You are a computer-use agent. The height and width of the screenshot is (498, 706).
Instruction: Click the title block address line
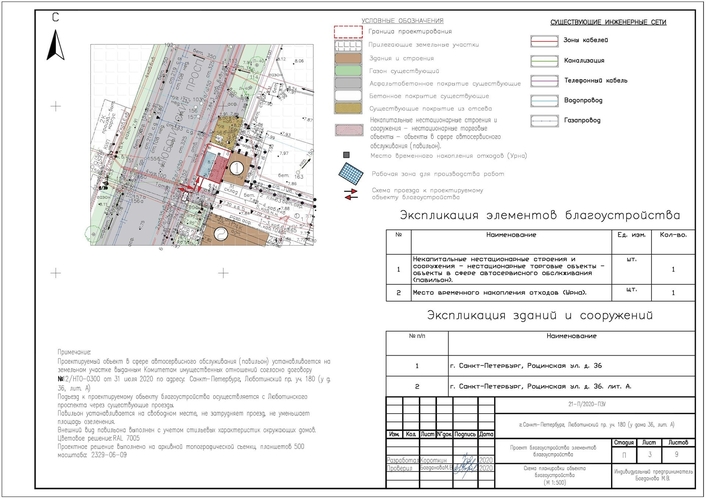pos(596,425)
